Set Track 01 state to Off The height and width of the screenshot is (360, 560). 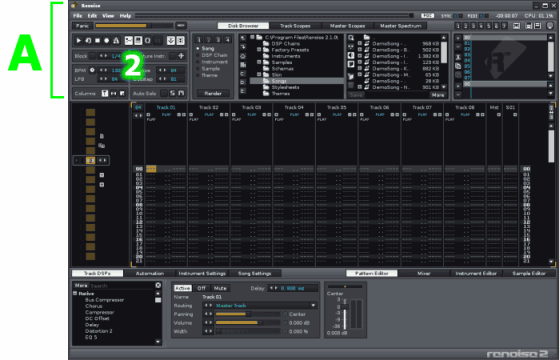click(202, 288)
